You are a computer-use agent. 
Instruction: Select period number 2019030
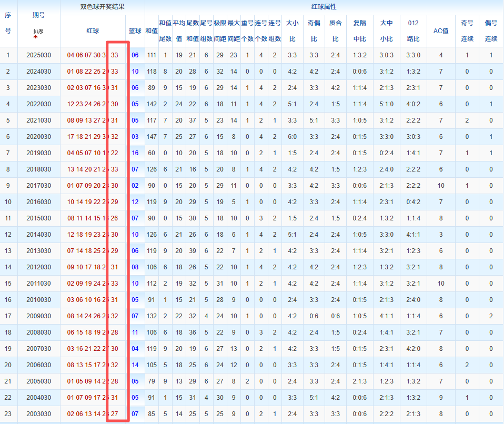pos(38,153)
